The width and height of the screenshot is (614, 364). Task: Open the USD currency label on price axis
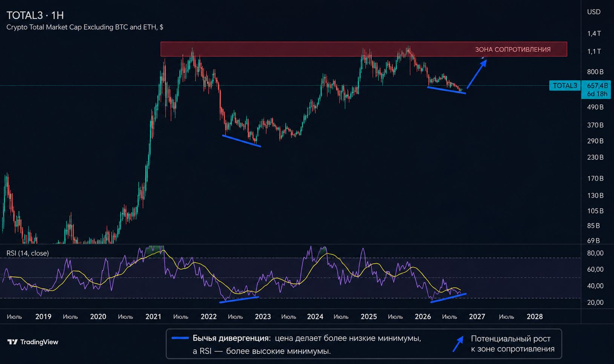coord(594,12)
